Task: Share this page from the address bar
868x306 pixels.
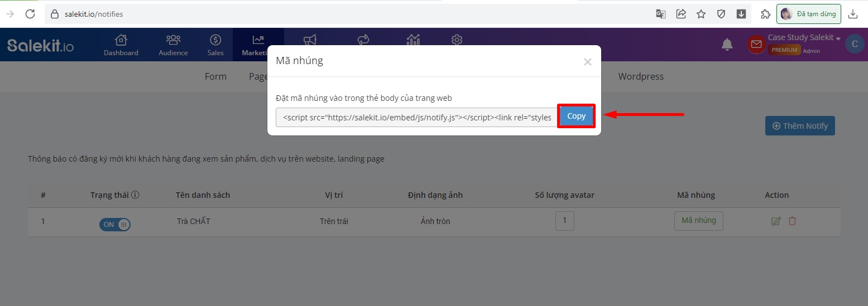Action: 681,14
